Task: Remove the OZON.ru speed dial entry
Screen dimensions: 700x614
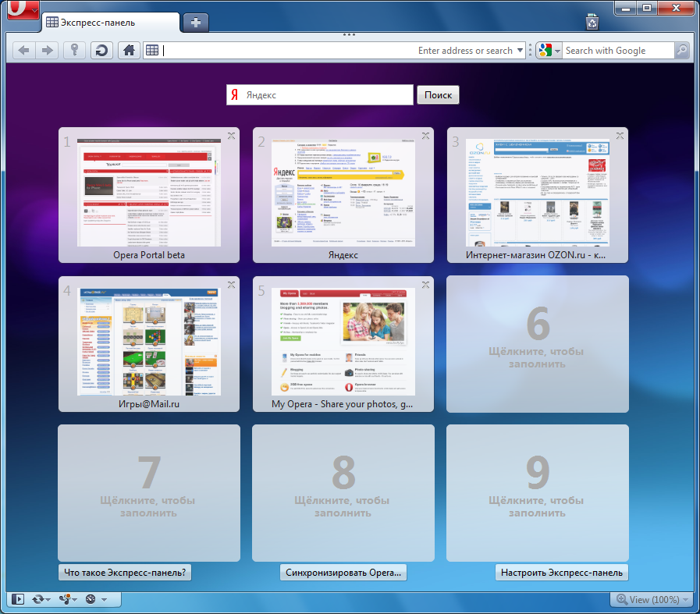Action: tap(620, 136)
